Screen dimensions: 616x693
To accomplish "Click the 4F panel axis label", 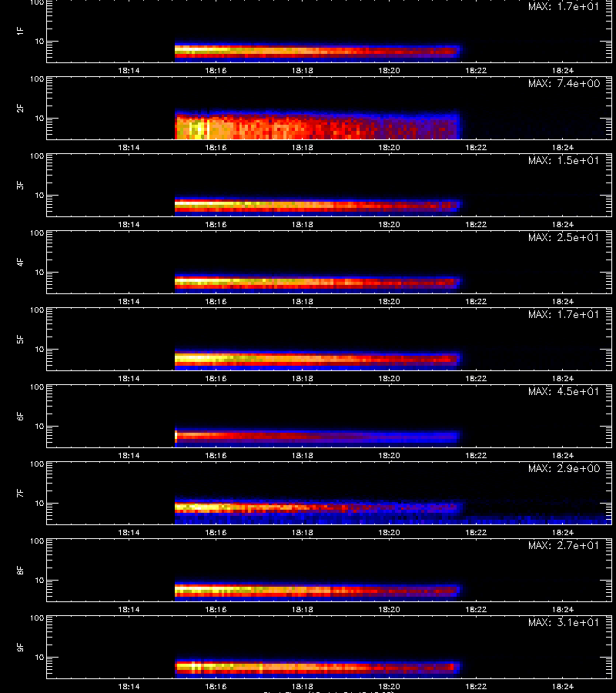I will [20, 262].
